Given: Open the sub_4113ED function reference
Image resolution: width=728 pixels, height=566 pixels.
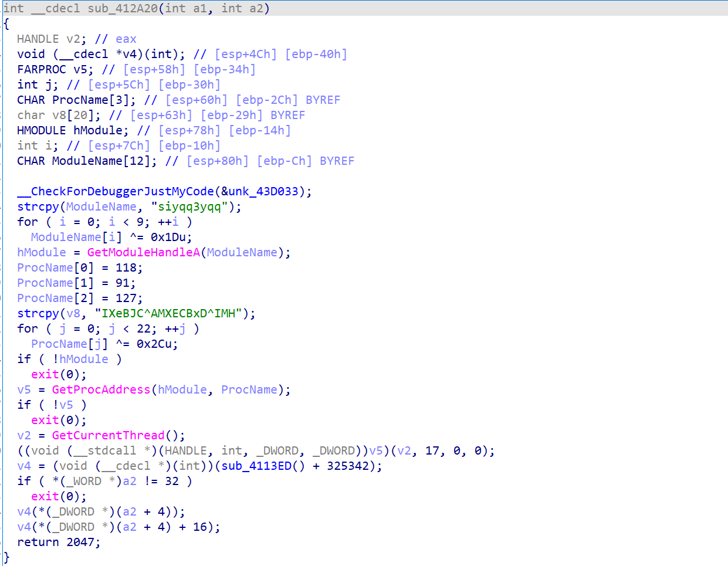Looking at the screenshot, I should [x=256, y=466].
